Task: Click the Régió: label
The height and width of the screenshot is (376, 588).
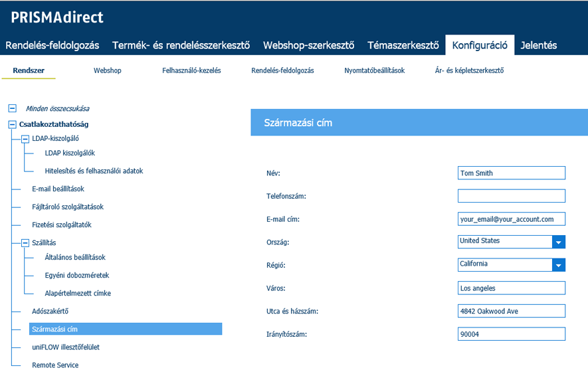Action: 276,265
